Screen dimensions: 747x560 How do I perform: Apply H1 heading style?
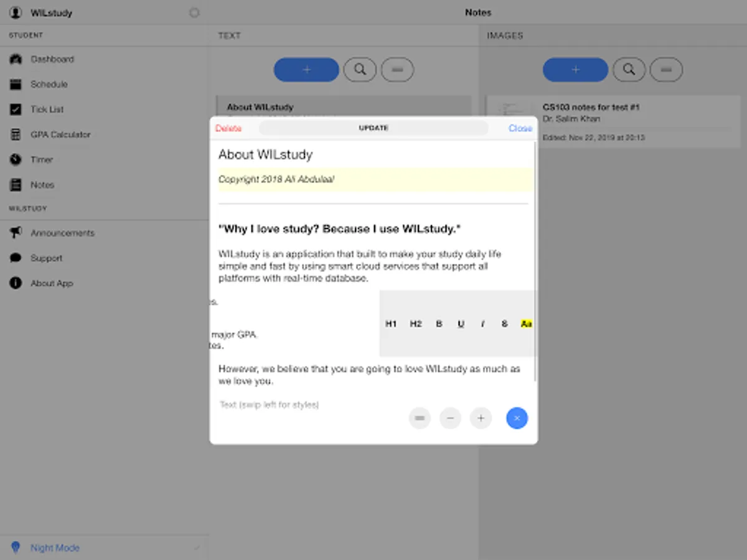(x=391, y=324)
